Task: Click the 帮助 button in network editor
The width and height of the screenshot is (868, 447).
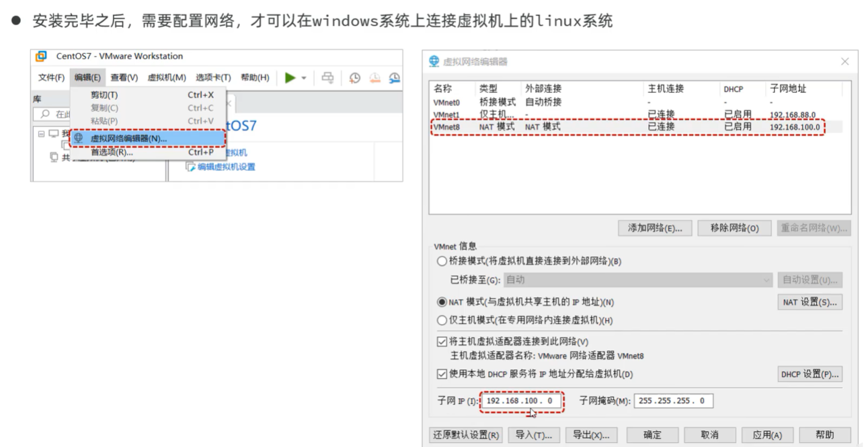Action: pos(825,435)
